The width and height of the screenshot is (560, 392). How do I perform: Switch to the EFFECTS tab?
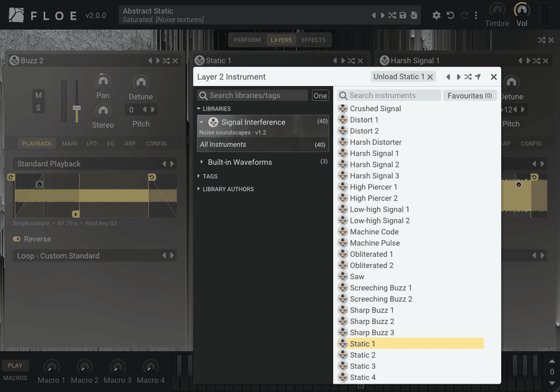(x=313, y=40)
